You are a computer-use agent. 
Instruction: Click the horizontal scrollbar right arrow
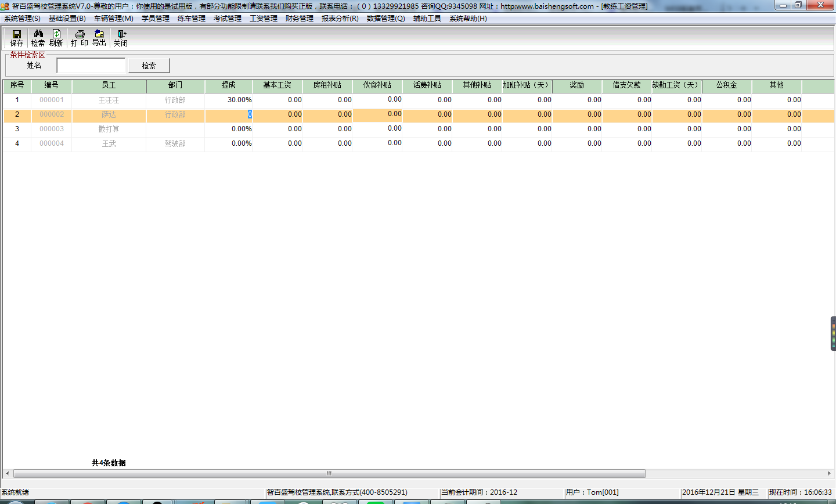(x=829, y=473)
